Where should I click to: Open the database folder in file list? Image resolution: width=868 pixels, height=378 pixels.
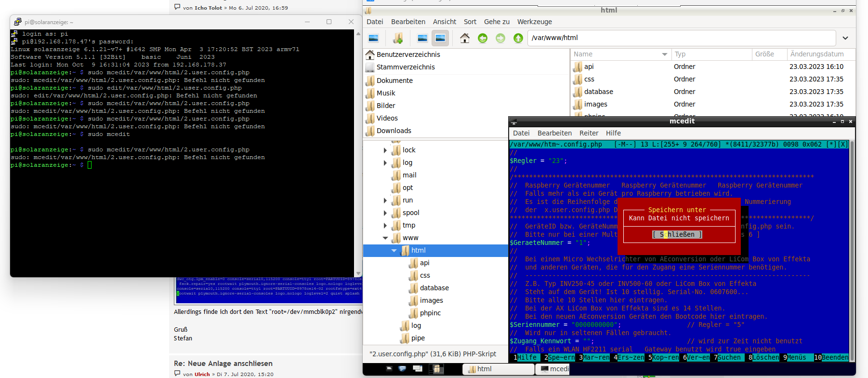point(598,92)
